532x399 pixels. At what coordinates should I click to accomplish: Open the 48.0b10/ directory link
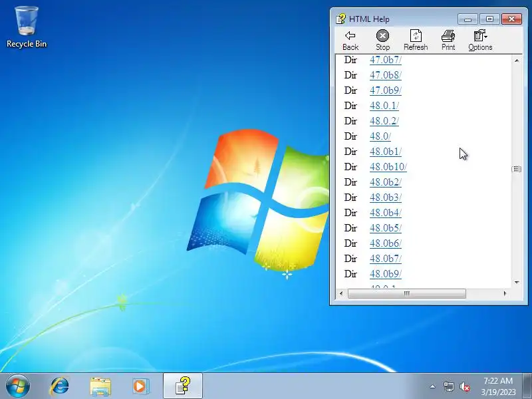(388, 167)
